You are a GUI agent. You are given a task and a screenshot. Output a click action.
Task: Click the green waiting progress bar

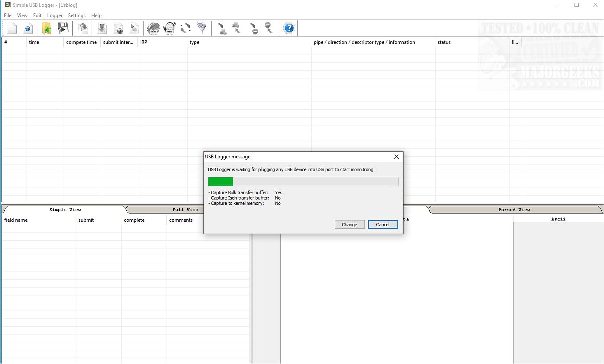(303, 181)
